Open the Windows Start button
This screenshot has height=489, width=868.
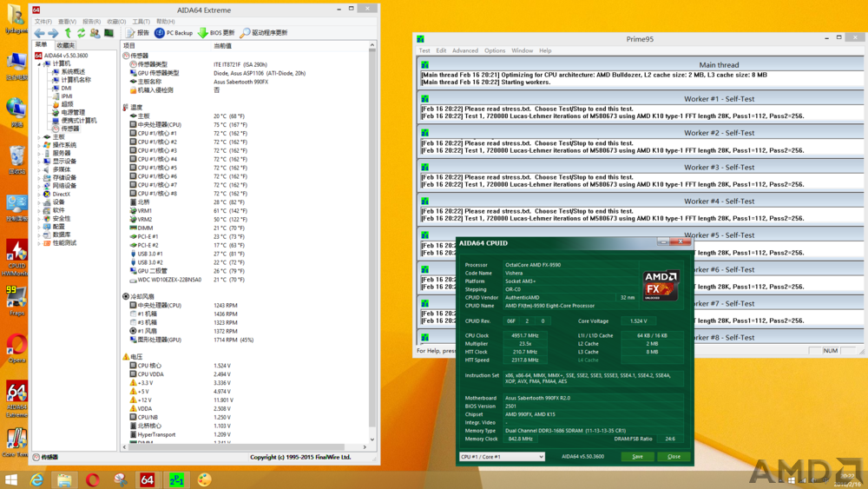point(11,479)
